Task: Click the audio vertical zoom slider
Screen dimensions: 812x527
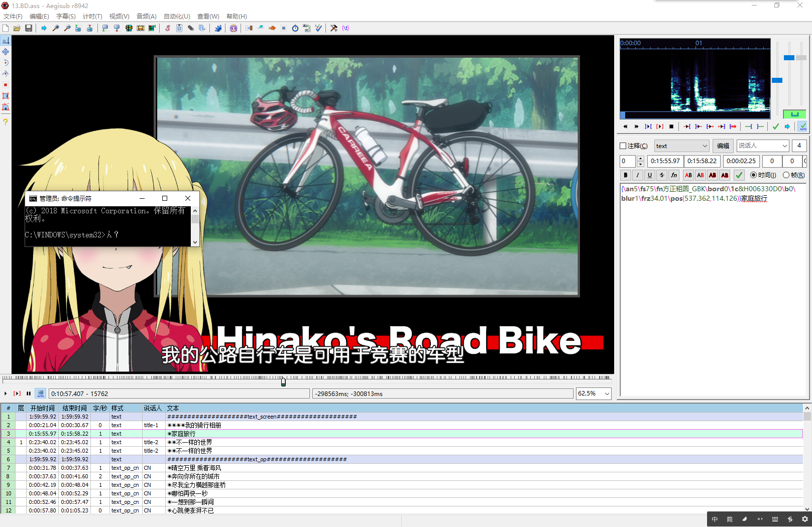Action: (789, 58)
